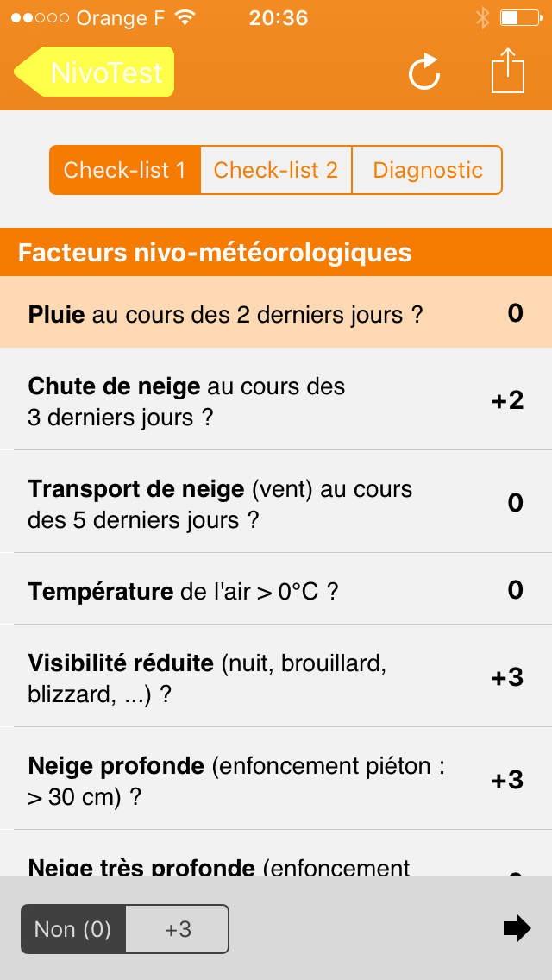552x980 pixels.
Task: Select the Pluie question row
Action: (x=276, y=314)
